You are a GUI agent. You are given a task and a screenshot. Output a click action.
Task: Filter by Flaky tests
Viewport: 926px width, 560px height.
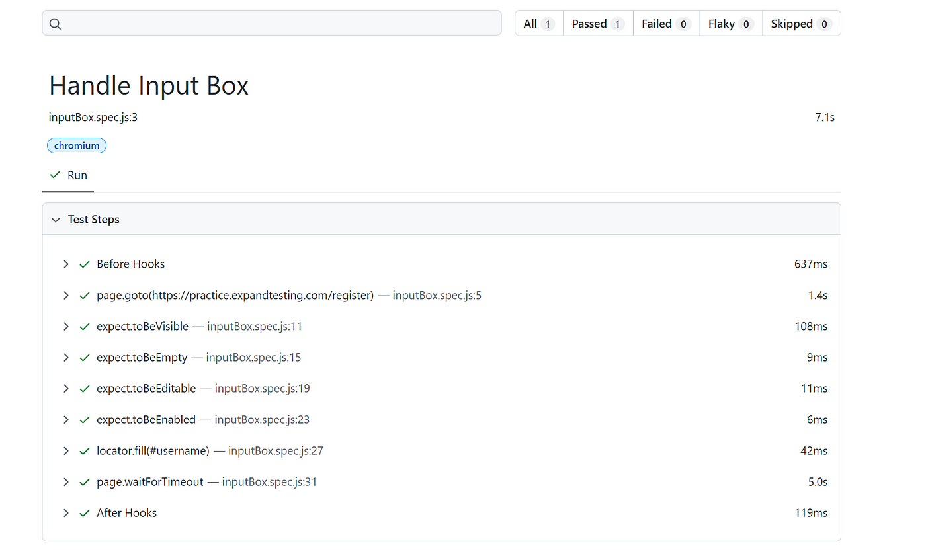(x=731, y=24)
